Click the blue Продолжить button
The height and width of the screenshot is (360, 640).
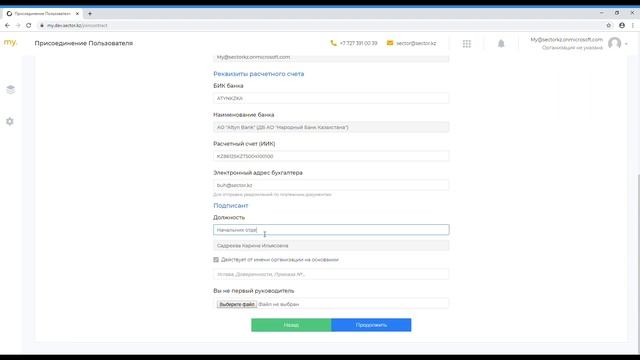pyautogui.click(x=371, y=325)
